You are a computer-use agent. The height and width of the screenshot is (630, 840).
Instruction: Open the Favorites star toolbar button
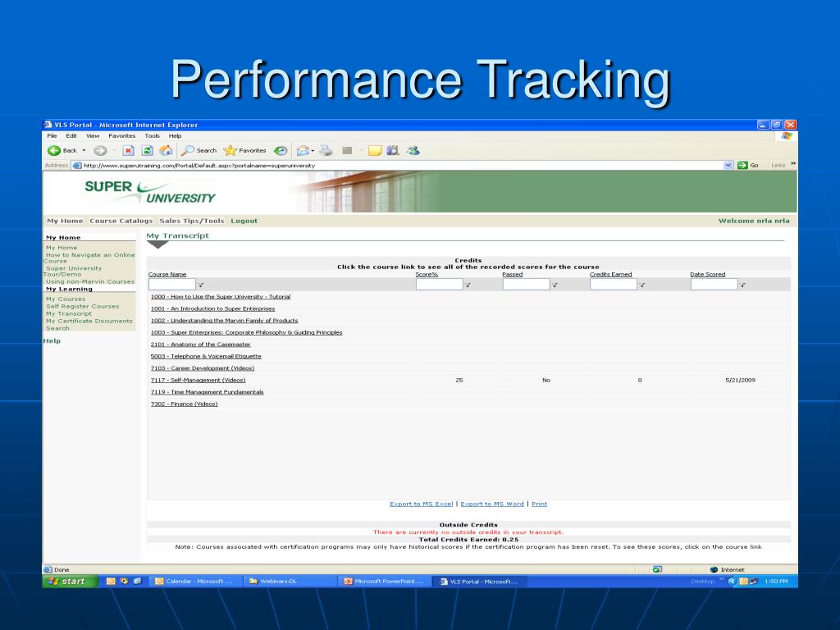(244, 151)
